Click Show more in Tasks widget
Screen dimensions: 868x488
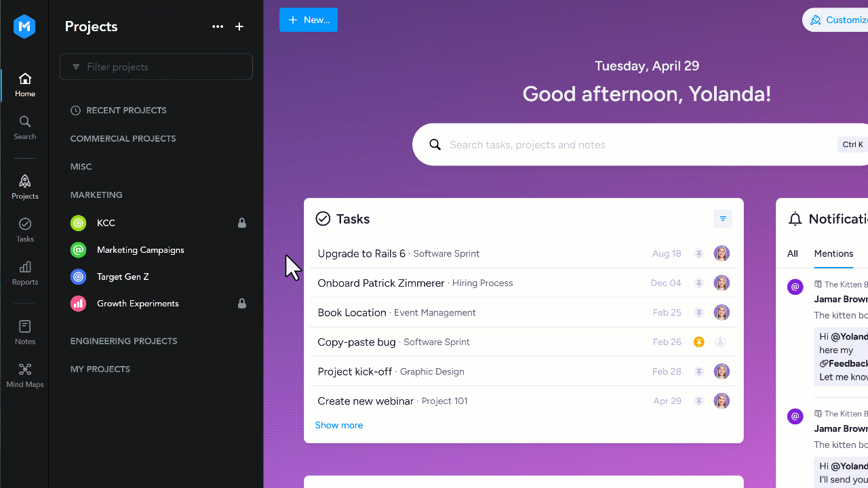tap(339, 426)
